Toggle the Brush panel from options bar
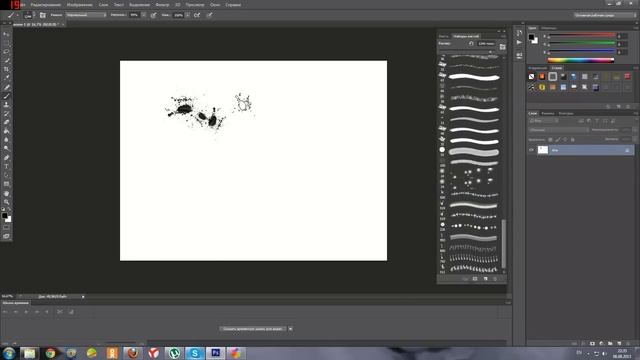Image resolution: width=640 pixels, height=360 pixels. click(x=42, y=15)
